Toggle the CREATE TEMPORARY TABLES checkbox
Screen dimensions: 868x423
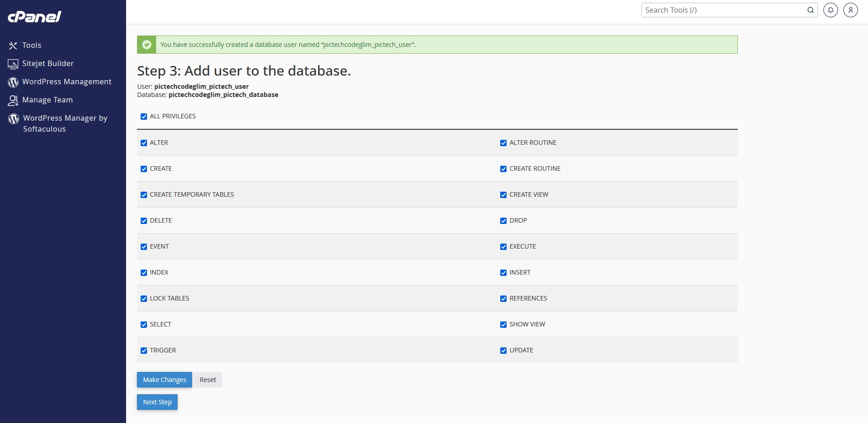[144, 195]
